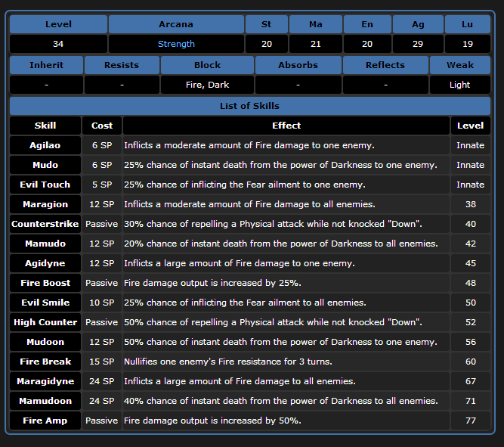Select the Evil Touch skill name
The image size is (504, 447).
pos(45,185)
